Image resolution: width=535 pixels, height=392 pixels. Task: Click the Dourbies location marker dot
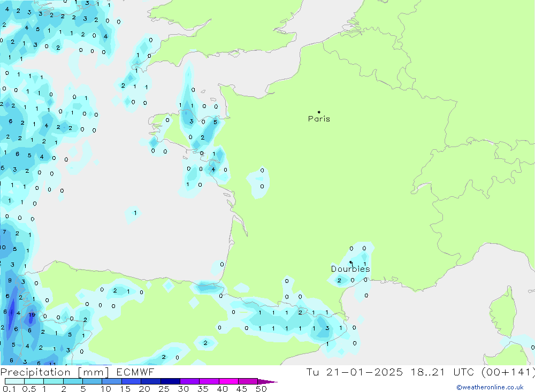(351, 262)
